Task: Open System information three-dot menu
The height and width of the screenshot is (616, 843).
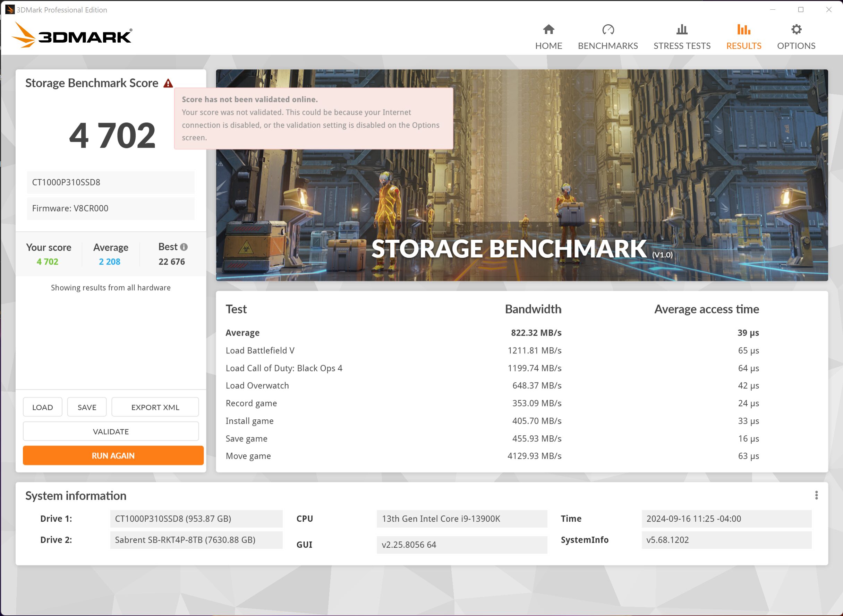Action: click(x=816, y=495)
